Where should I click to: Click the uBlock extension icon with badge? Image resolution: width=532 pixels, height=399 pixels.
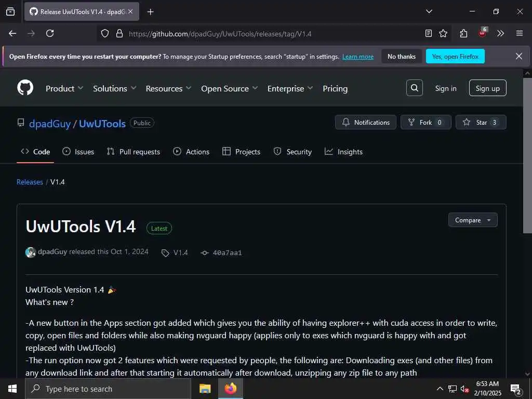coord(483,33)
